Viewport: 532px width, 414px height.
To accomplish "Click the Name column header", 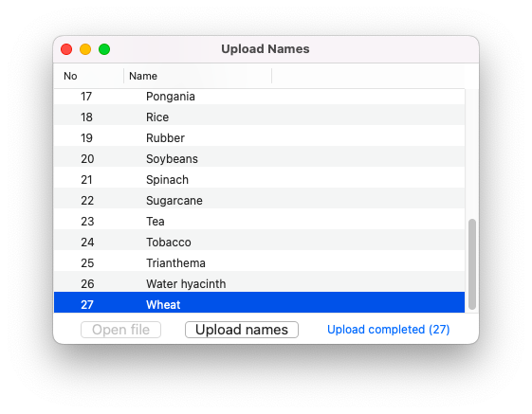I will tap(198, 76).
